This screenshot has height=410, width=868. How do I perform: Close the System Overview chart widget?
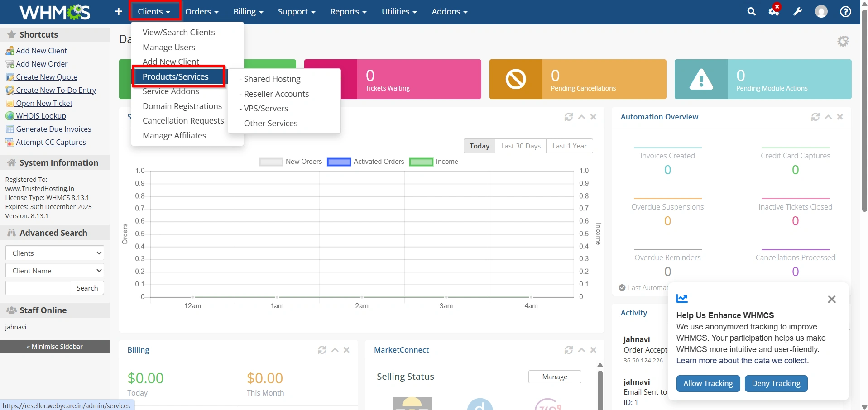(593, 117)
